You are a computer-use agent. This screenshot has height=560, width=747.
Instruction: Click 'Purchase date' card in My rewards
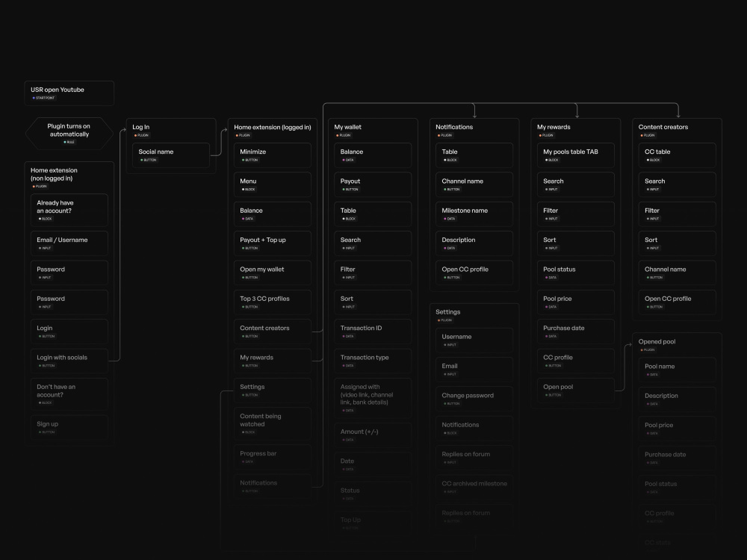(x=576, y=332)
